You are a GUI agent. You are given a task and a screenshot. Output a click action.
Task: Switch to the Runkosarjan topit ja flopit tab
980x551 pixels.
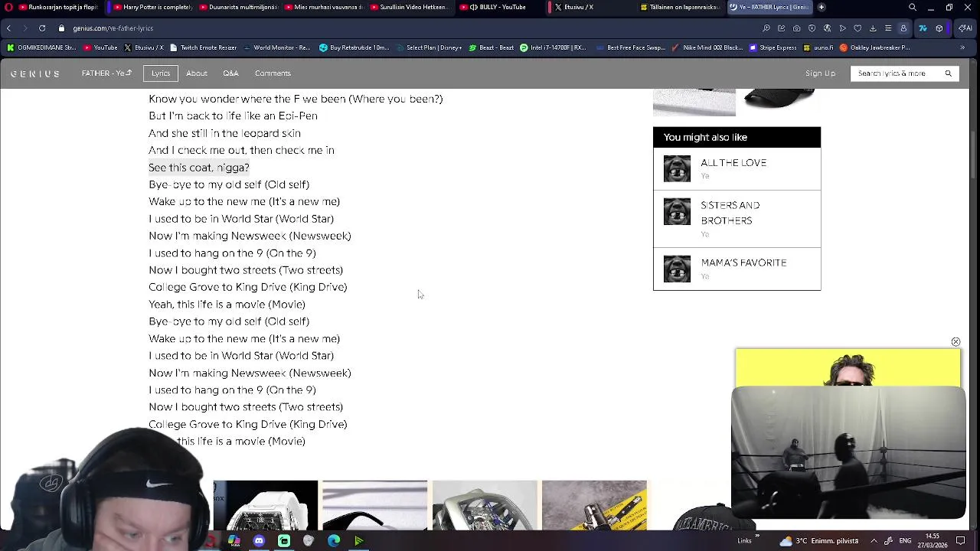(57, 7)
